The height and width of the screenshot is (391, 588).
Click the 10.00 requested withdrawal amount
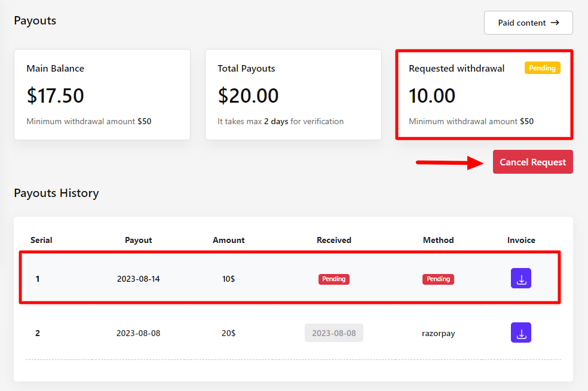coord(432,96)
